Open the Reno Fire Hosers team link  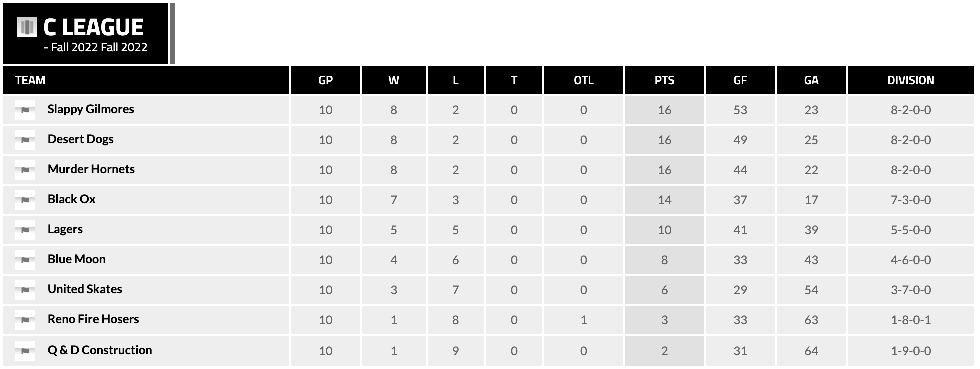[93, 319]
